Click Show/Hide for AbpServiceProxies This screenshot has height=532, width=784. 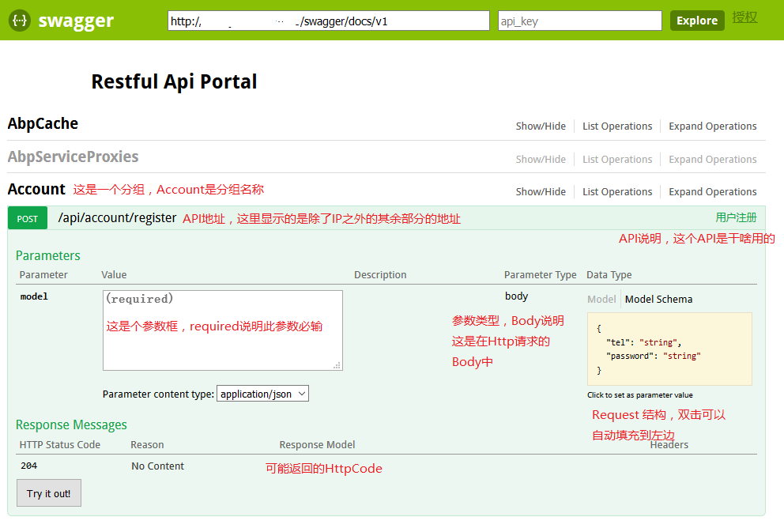541,159
